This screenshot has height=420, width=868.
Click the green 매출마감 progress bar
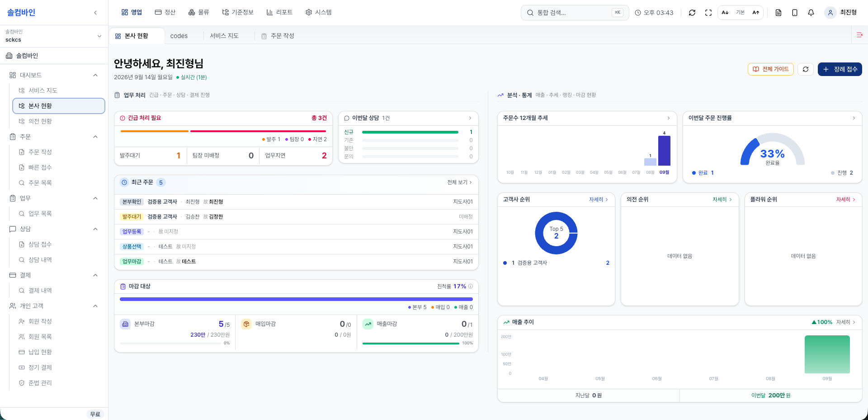pos(411,344)
